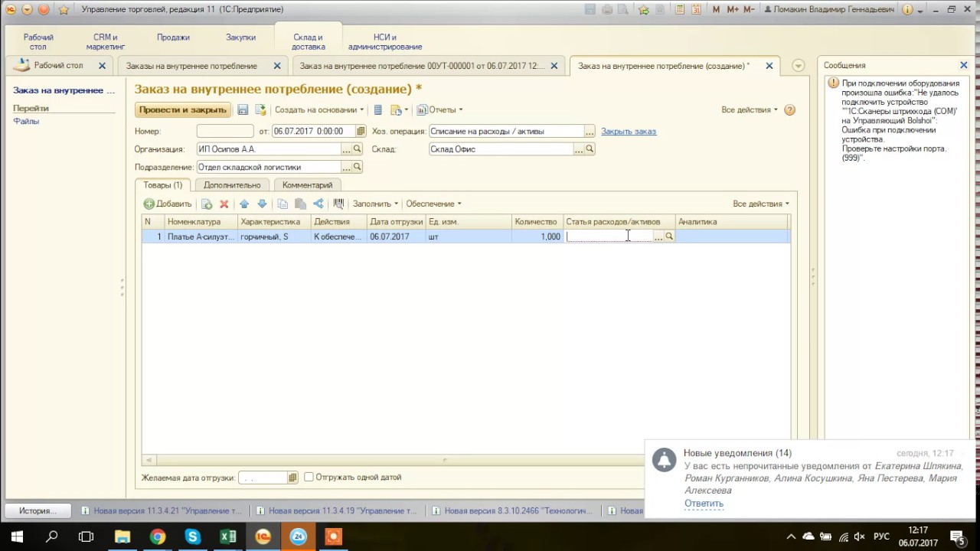Image resolution: width=980 pixels, height=551 pixels.
Task: Open ellipsis chooser for Хоз. операция field
Action: click(590, 131)
